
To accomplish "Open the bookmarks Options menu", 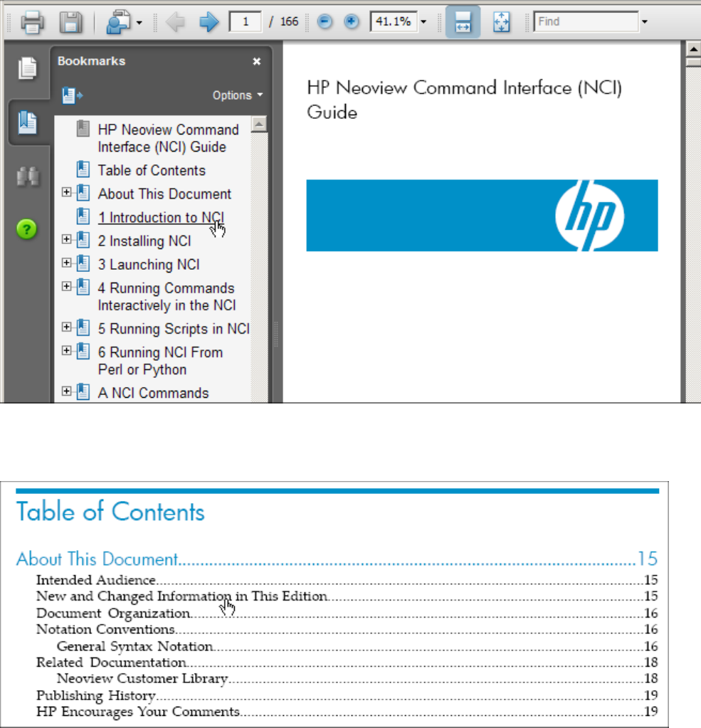I will click(x=237, y=95).
